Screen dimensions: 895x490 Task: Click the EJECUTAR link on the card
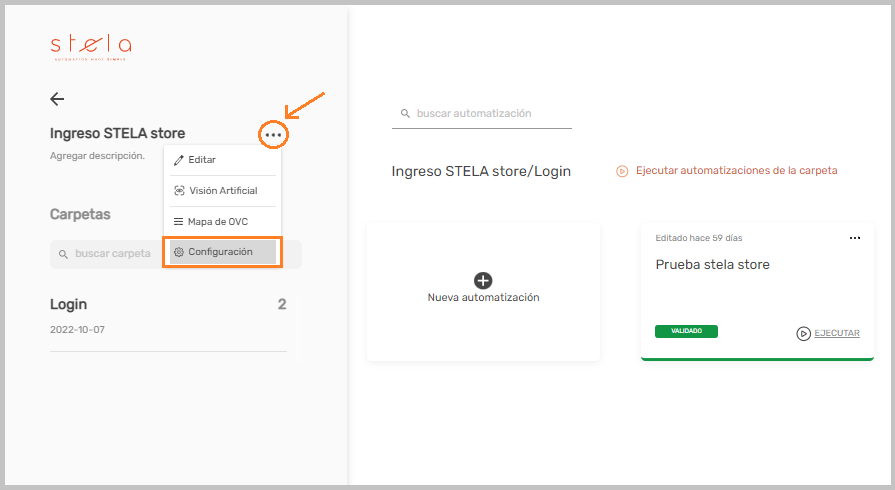tap(837, 333)
